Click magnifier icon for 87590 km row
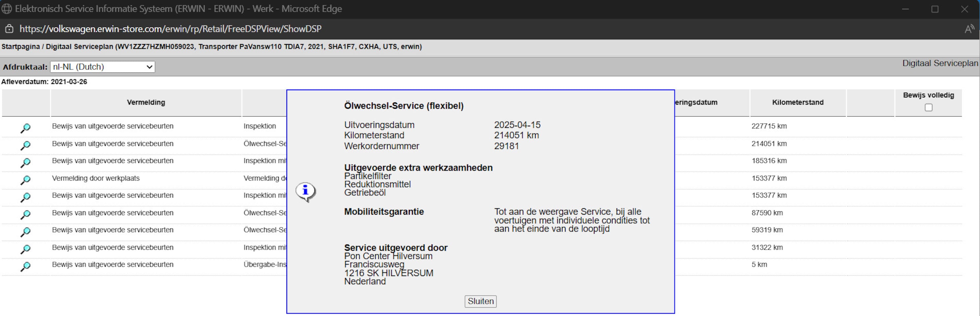The height and width of the screenshot is (316, 980). click(26, 215)
